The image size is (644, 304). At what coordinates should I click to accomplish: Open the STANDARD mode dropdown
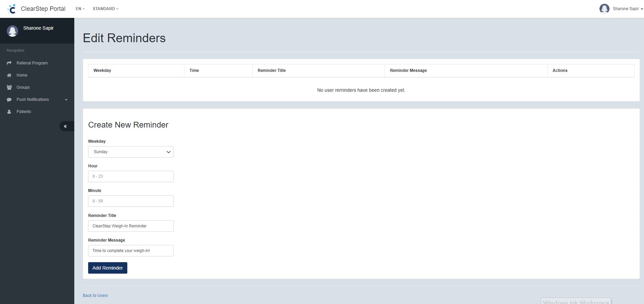[x=106, y=9]
